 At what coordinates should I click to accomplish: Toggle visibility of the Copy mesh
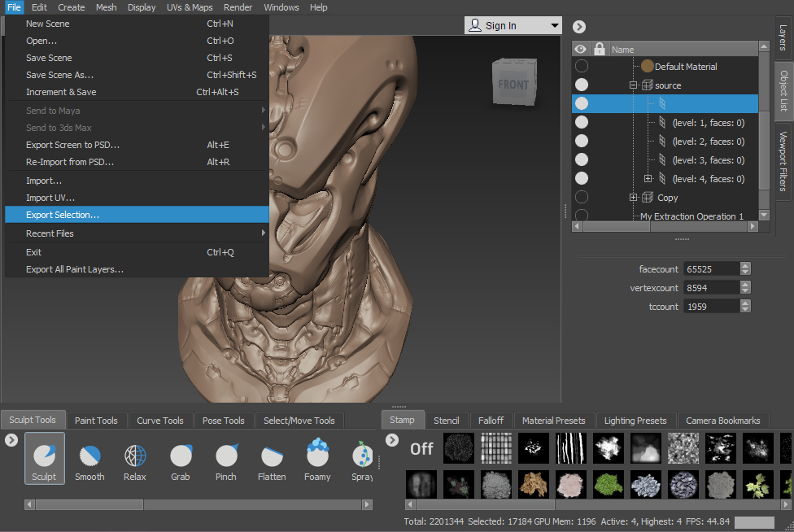click(582, 197)
